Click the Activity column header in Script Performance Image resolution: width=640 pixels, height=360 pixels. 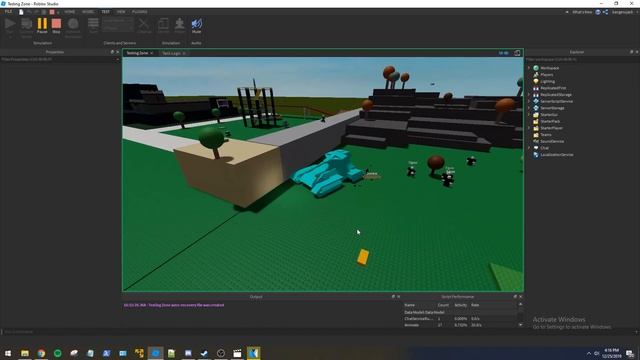pos(460,305)
